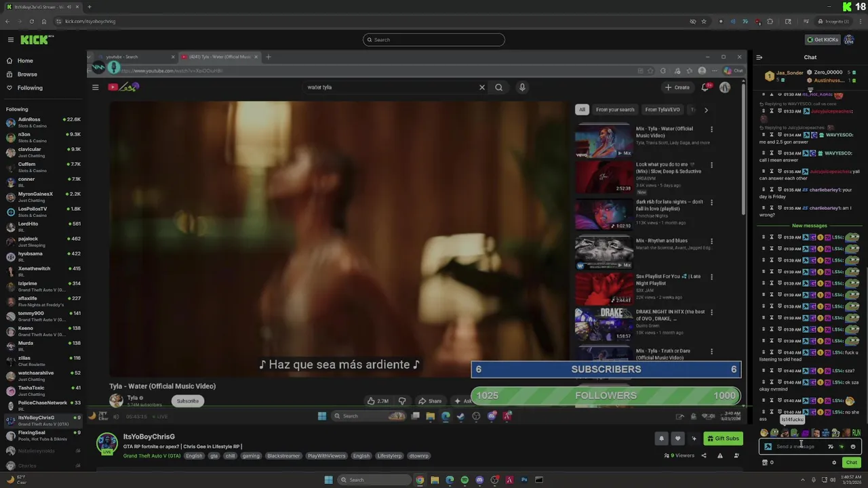Click the FOLLOWERS goal progress bar
The height and width of the screenshot is (488, 868).
(606, 395)
